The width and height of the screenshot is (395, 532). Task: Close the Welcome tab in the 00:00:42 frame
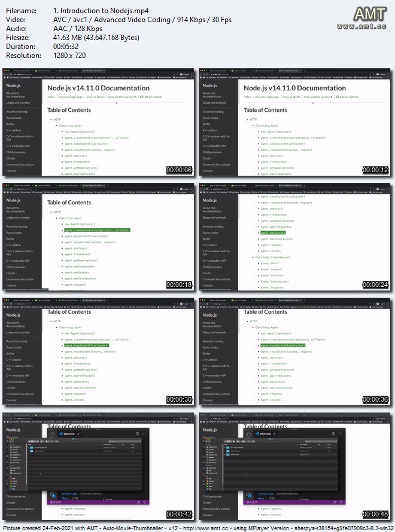click(78, 434)
